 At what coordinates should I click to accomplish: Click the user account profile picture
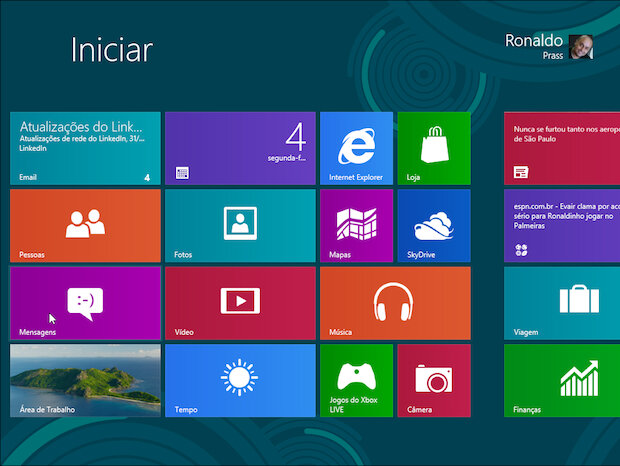(x=581, y=47)
